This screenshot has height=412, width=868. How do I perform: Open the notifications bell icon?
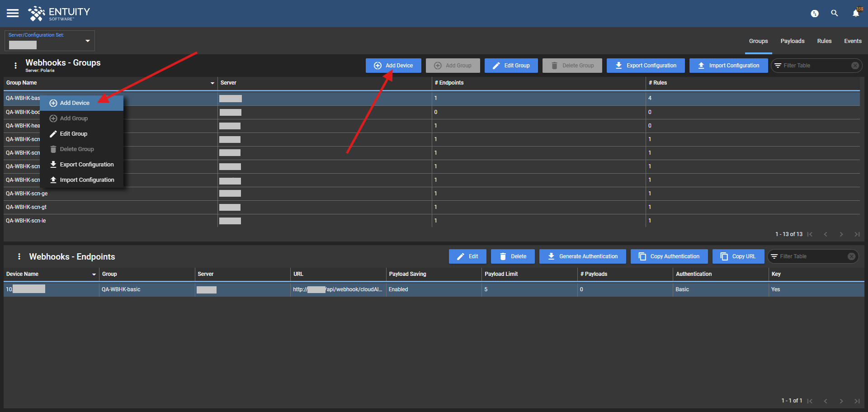click(856, 13)
